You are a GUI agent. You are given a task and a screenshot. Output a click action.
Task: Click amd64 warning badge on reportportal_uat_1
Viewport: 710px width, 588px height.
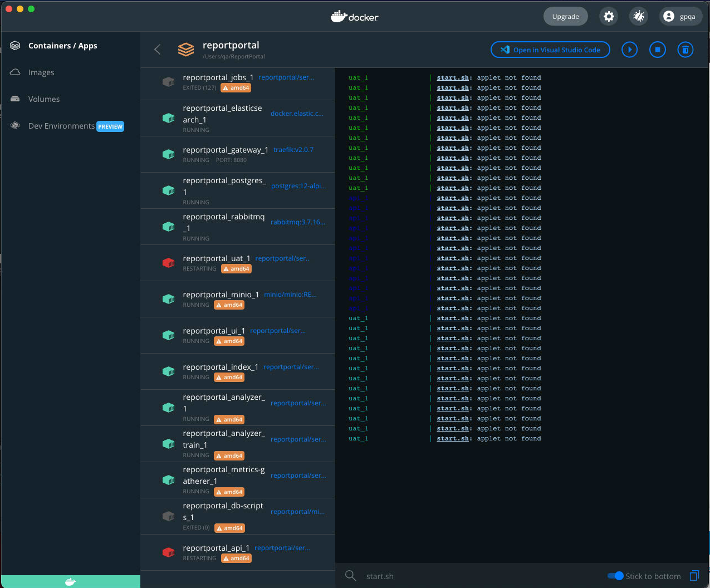point(236,269)
